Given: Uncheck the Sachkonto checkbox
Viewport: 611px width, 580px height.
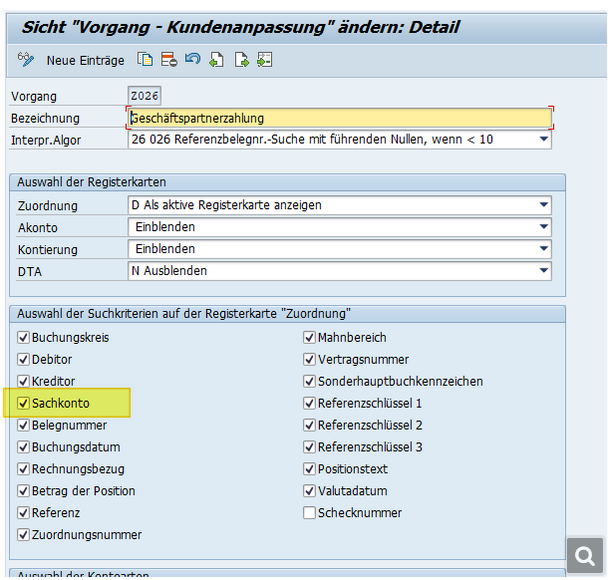Looking at the screenshot, I should click(x=23, y=403).
